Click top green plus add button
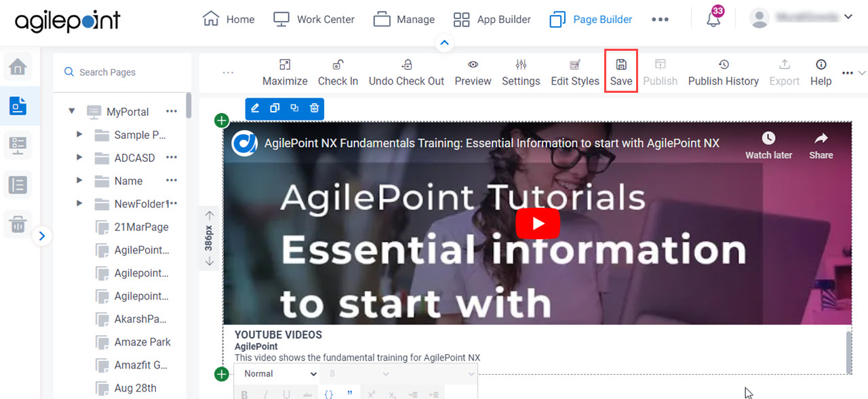 tap(221, 121)
